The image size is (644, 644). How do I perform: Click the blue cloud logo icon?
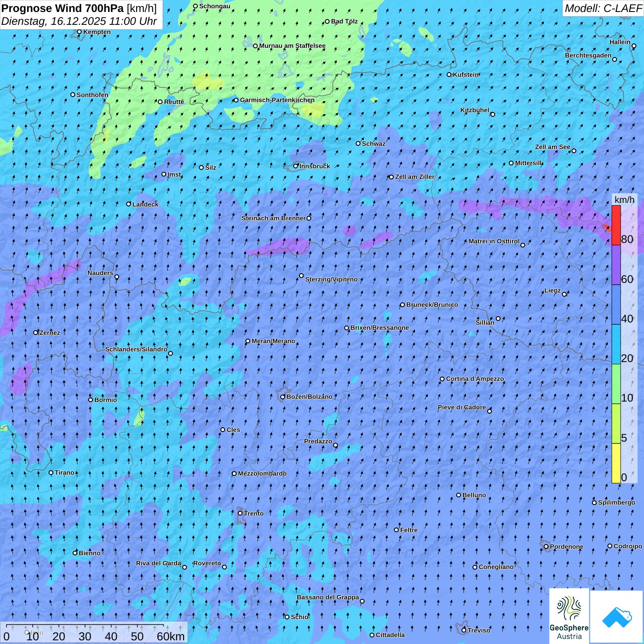coord(617,617)
